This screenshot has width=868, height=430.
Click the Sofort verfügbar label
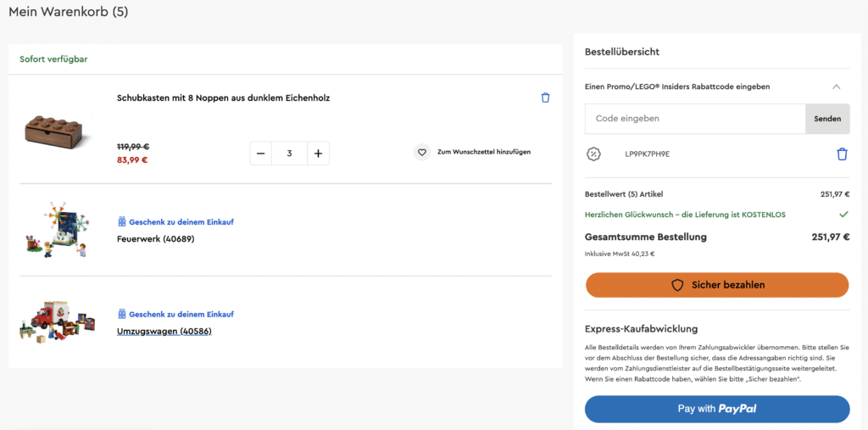coord(53,59)
